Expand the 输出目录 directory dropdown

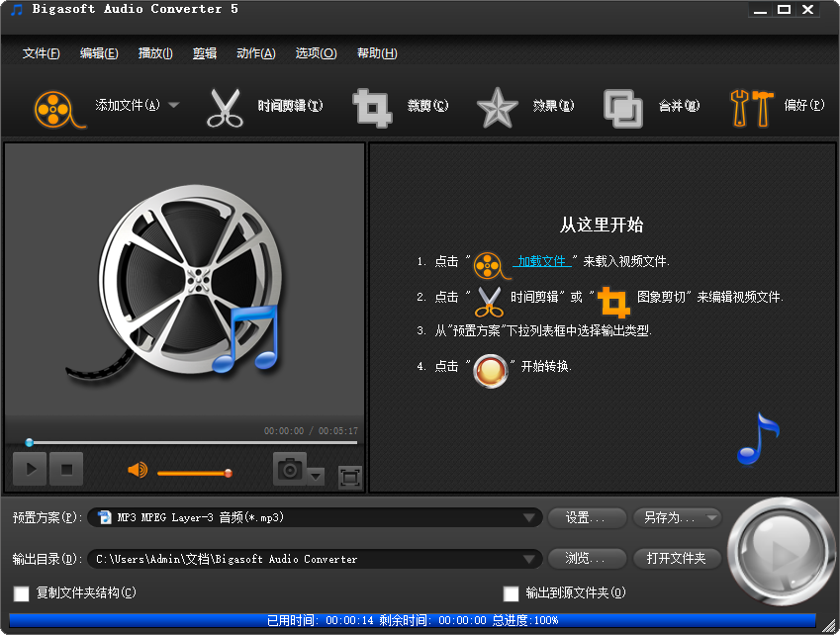(530, 558)
